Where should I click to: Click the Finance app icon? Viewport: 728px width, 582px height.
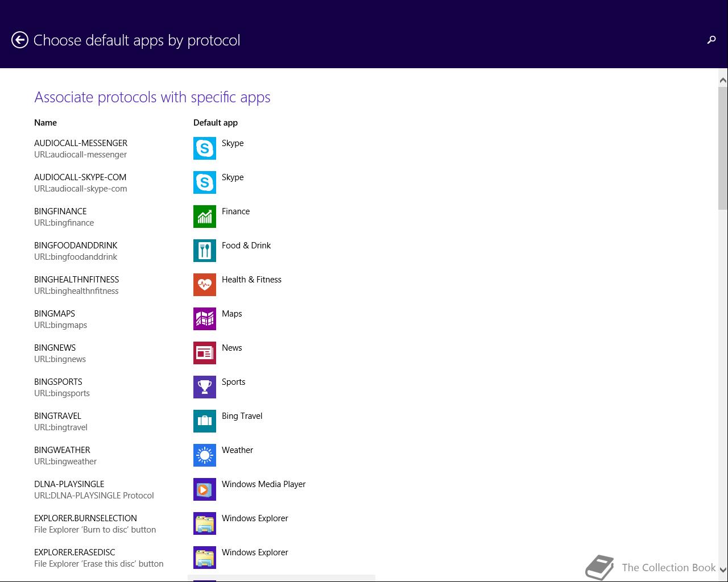coord(205,217)
